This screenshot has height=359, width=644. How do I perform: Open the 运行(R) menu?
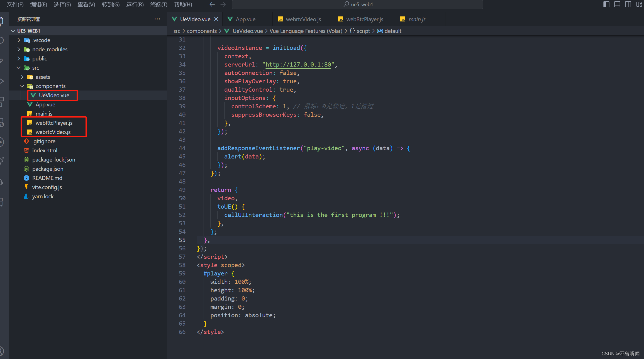click(x=135, y=4)
